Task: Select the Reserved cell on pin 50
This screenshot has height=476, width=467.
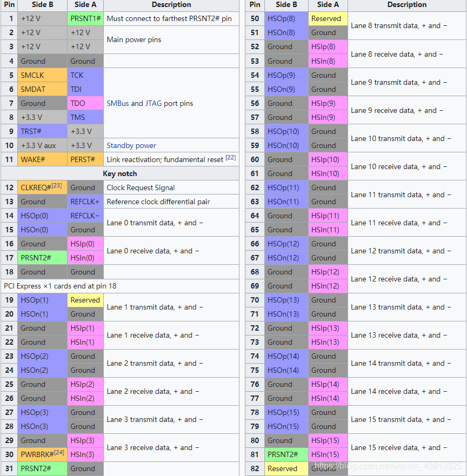Action: (x=328, y=18)
